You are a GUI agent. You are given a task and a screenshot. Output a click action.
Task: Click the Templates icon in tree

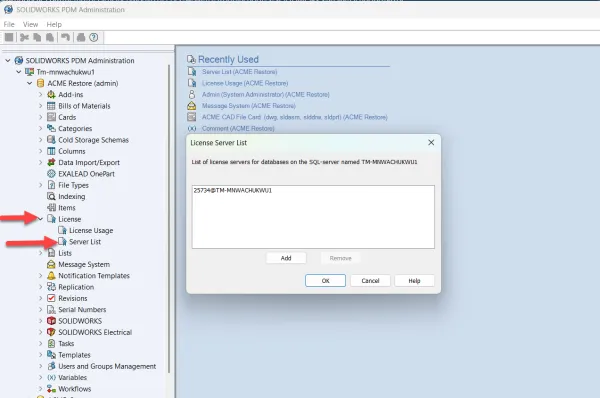coord(51,355)
